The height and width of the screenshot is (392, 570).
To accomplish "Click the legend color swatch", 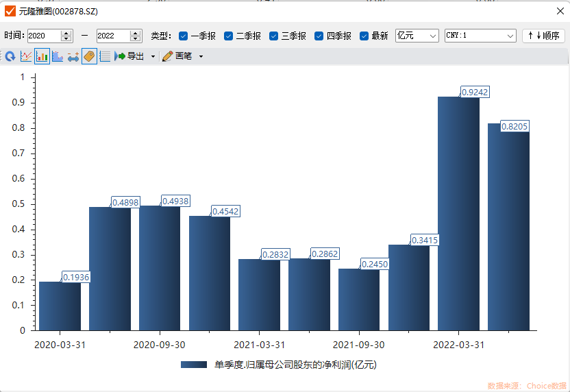I will point(194,365).
